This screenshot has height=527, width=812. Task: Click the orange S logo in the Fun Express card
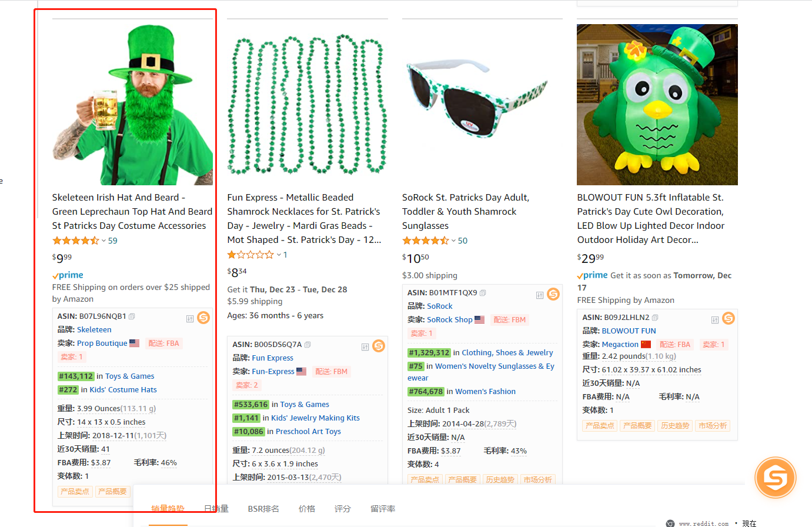[x=379, y=346]
